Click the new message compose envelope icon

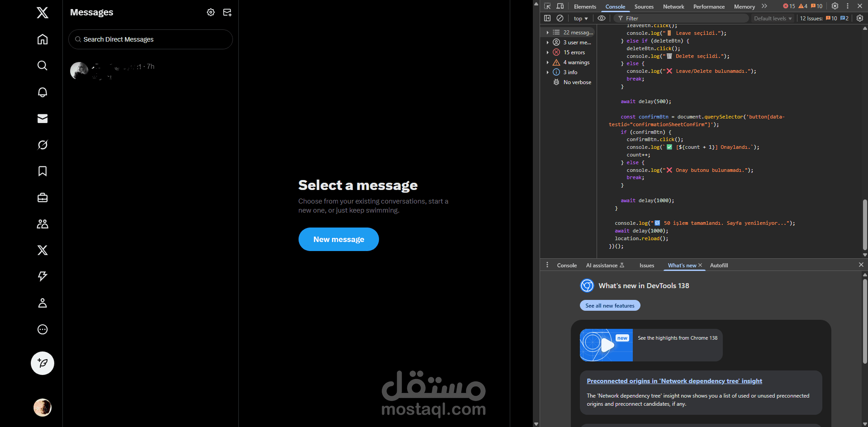pyautogui.click(x=228, y=12)
